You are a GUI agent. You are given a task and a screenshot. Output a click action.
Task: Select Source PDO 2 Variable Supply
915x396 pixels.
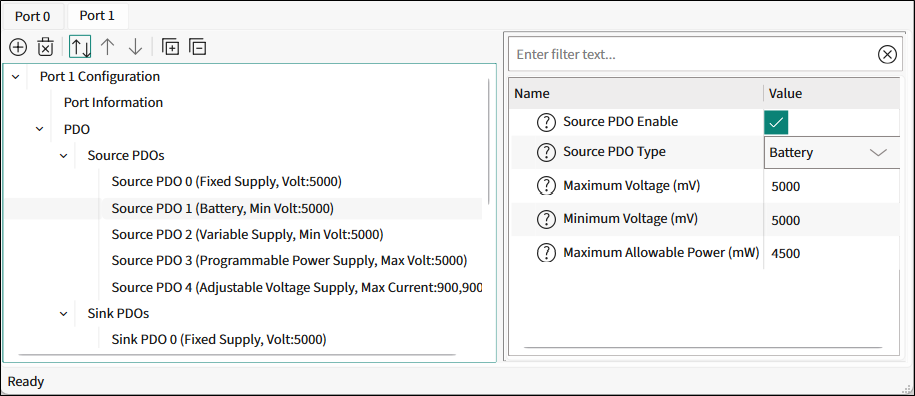247,234
